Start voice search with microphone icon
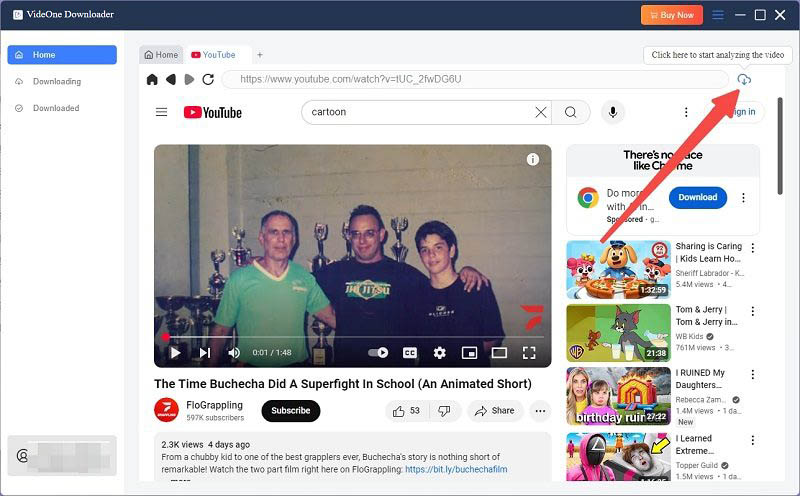 (x=612, y=112)
